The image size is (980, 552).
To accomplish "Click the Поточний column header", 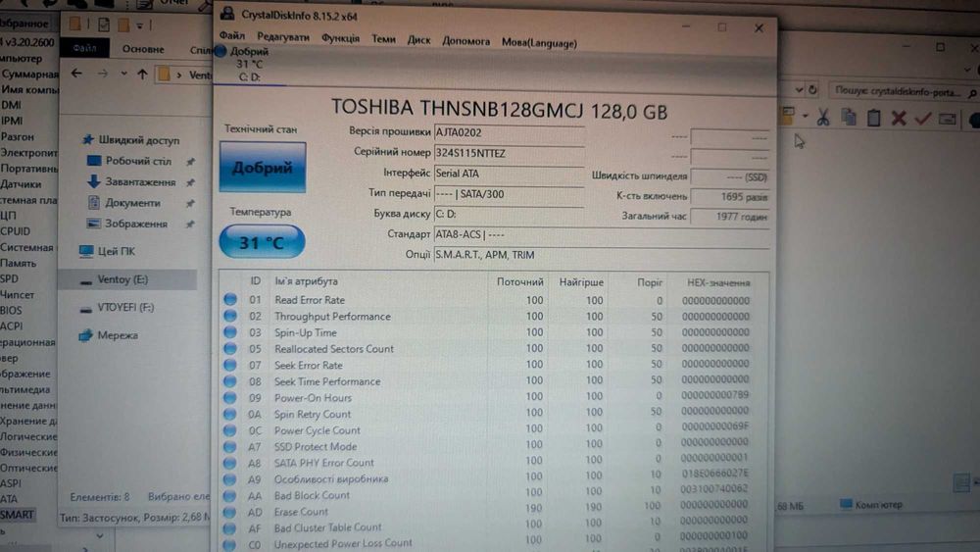I will pyautogui.click(x=520, y=282).
